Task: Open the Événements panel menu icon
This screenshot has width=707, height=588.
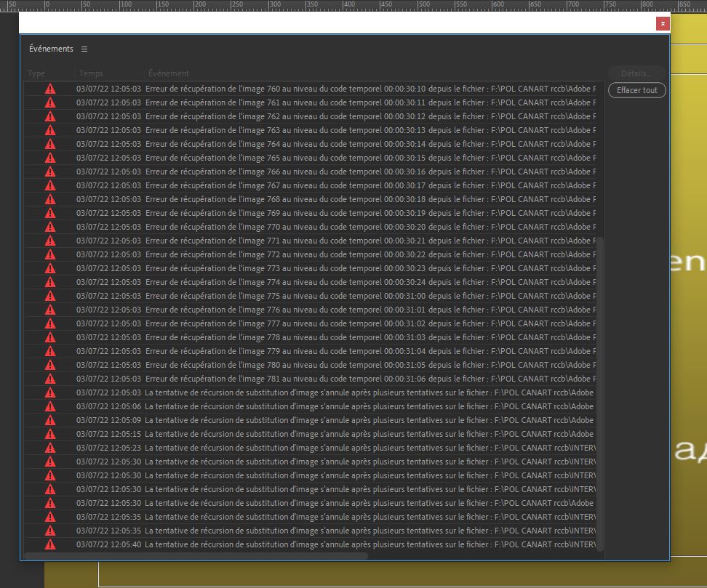Action: (84, 49)
